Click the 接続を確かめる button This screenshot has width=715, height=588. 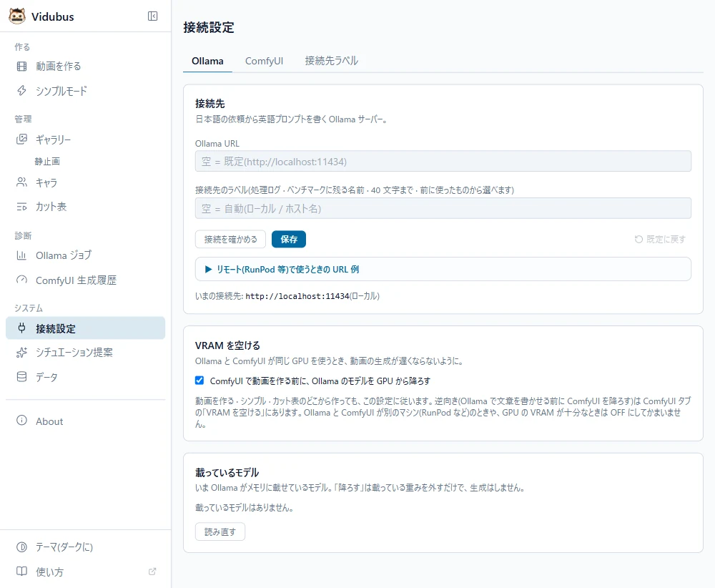pos(230,239)
